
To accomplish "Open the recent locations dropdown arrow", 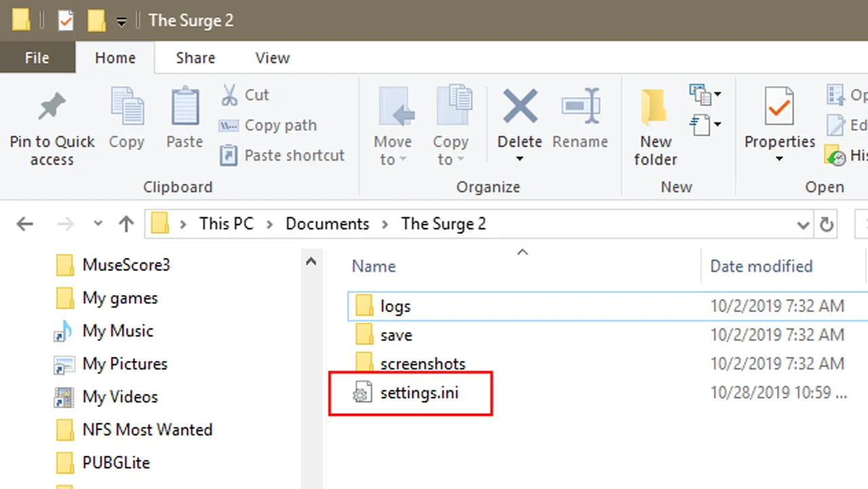I will 98,224.
